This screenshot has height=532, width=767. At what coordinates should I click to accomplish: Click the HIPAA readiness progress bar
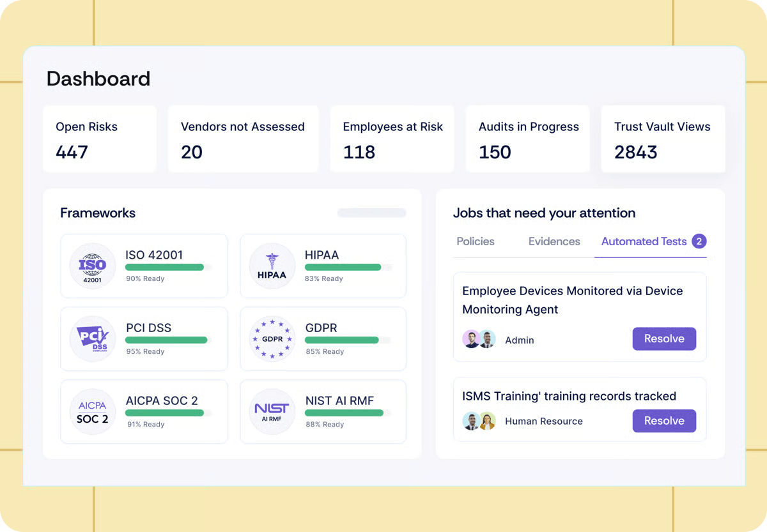pos(348,268)
